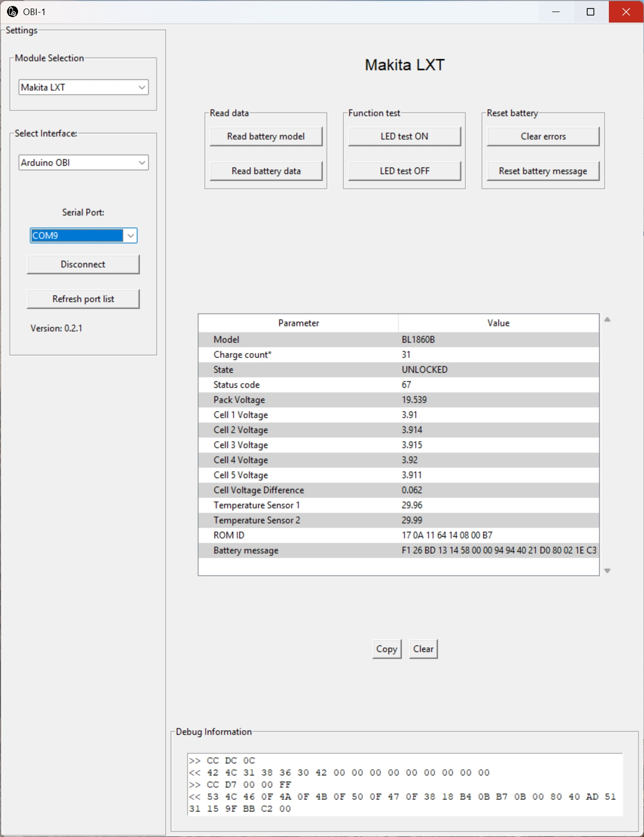Screen dimensions: 644x837
Task: Turn on LED test ON
Action: 405,136
